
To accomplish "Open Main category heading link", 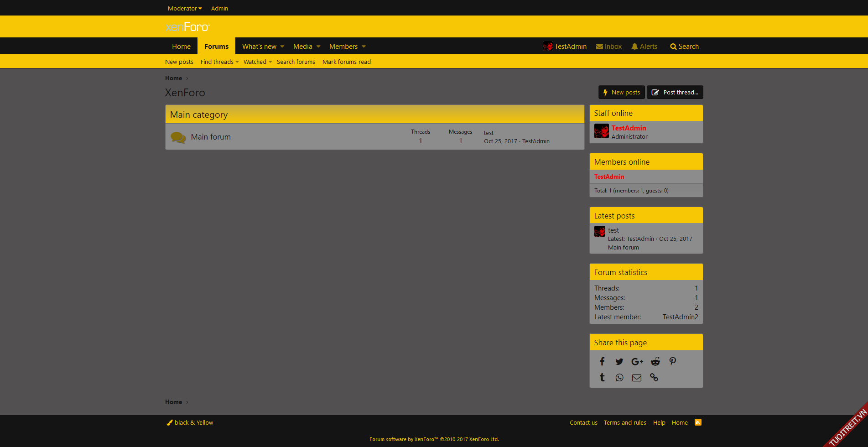I will coord(199,114).
